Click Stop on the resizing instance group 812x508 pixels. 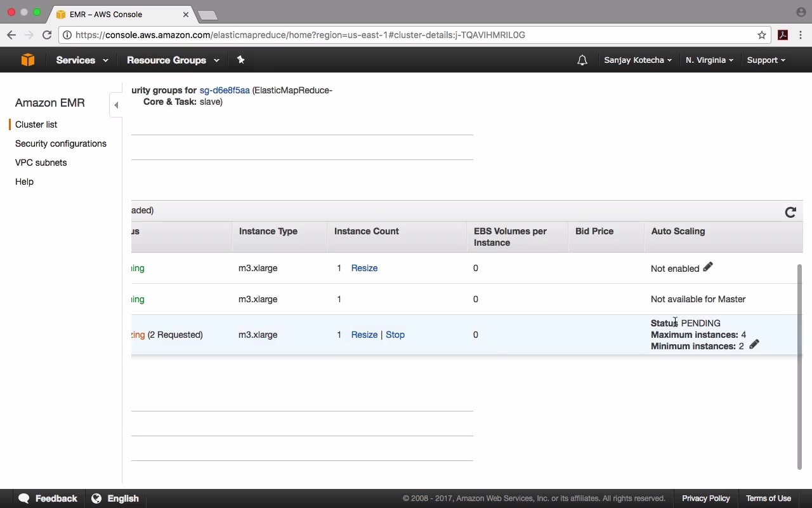[x=395, y=335]
